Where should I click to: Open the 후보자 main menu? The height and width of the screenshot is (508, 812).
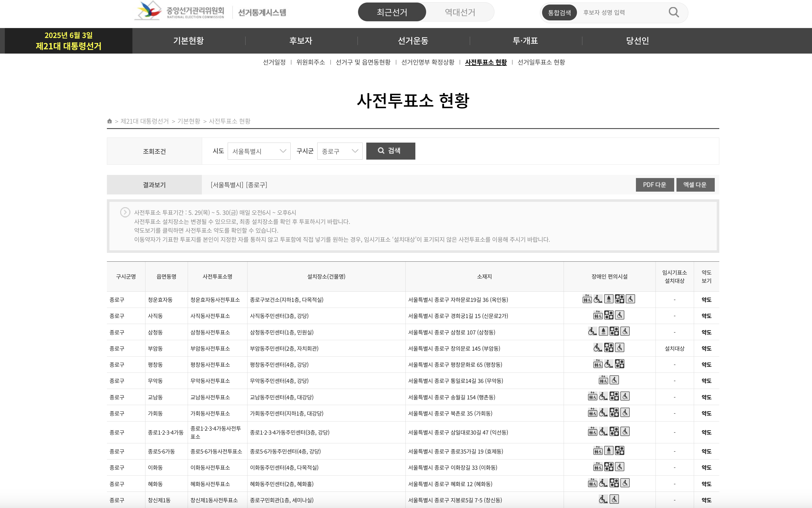301,41
